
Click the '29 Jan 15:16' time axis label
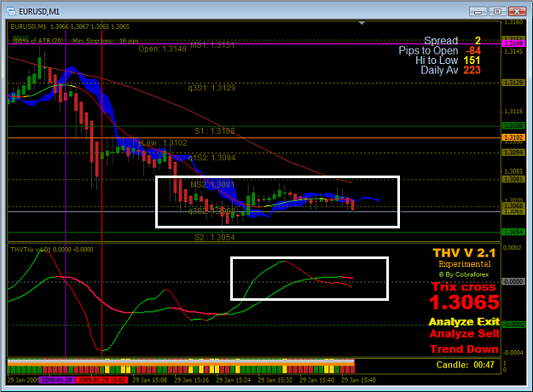192,380
